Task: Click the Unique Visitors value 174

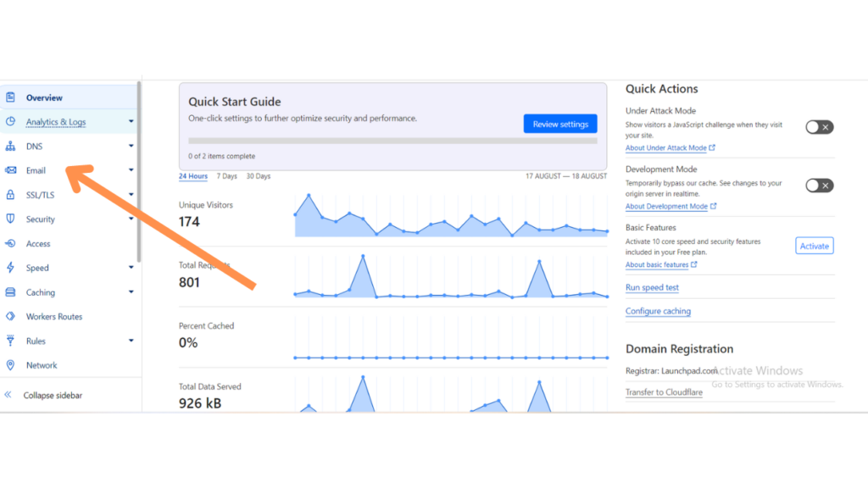Action: pos(189,222)
